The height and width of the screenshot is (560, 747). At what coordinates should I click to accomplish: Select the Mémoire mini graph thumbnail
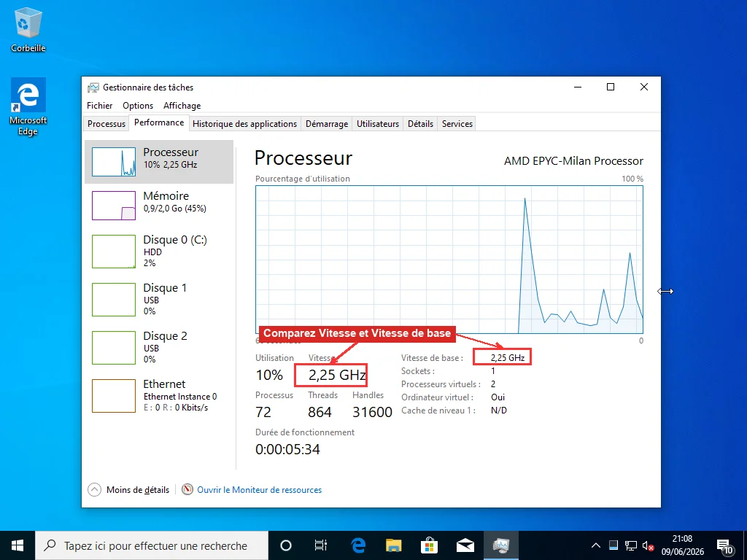(113, 206)
